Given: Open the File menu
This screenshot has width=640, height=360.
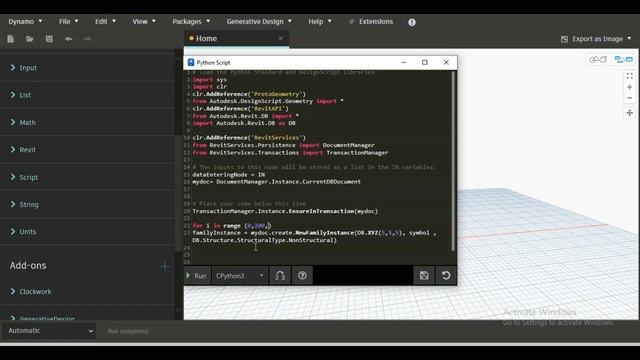Looking at the screenshot, I should coord(68,22).
